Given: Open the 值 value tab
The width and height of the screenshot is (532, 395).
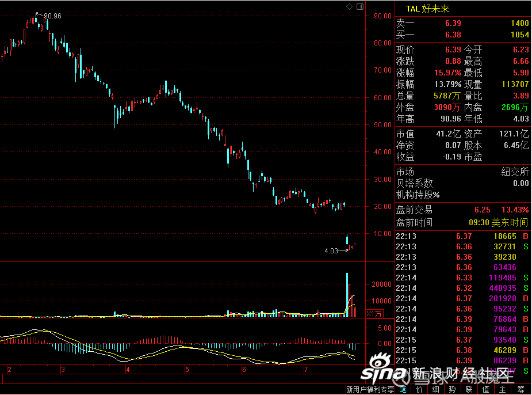Looking at the screenshot, I should (486, 389).
